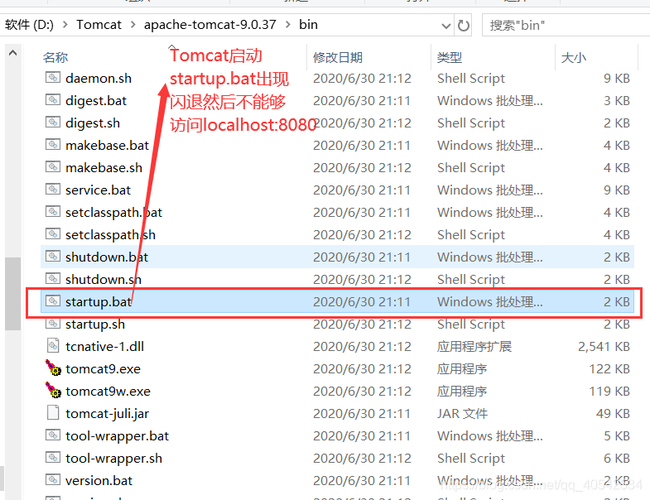The image size is (650, 500).
Task: Go to 软件 (D:) in breadcrumb
Action: [29, 25]
